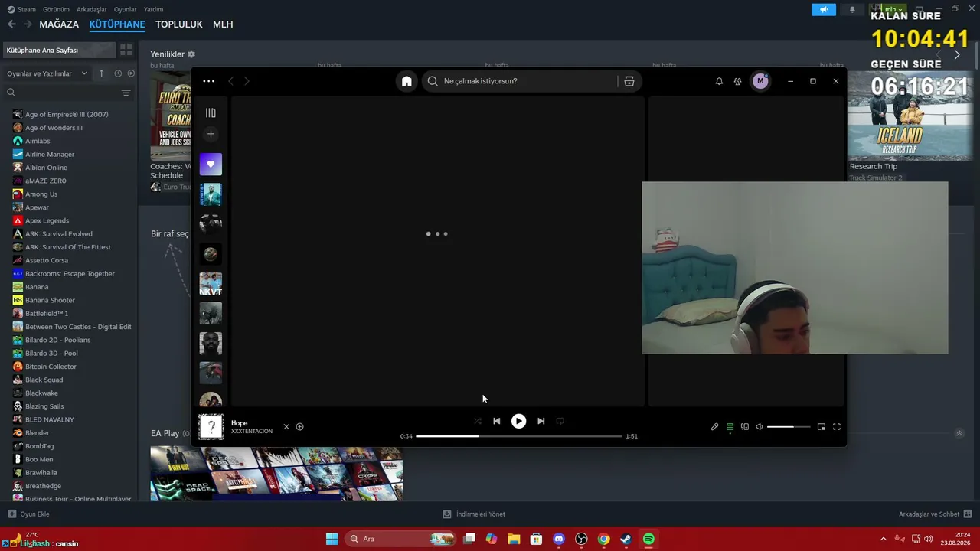Show lyrics with microphone icon
The width and height of the screenshot is (980, 551).
(714, 427)
